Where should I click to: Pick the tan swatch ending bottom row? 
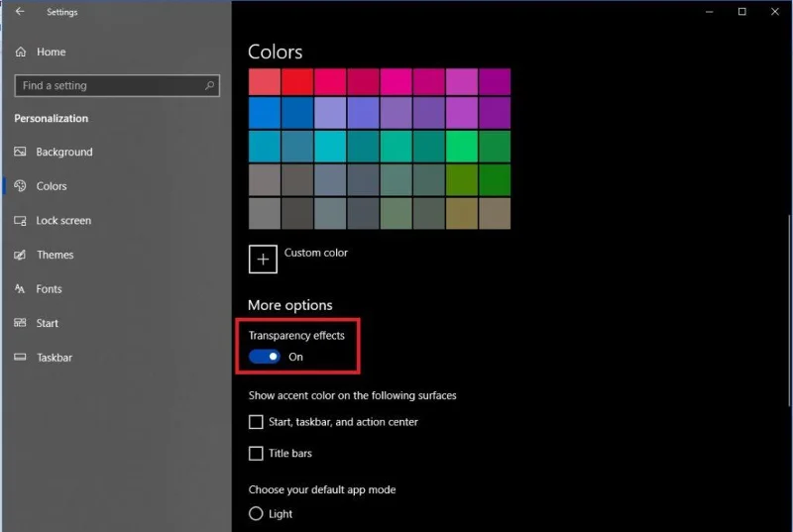coord(495,213)
